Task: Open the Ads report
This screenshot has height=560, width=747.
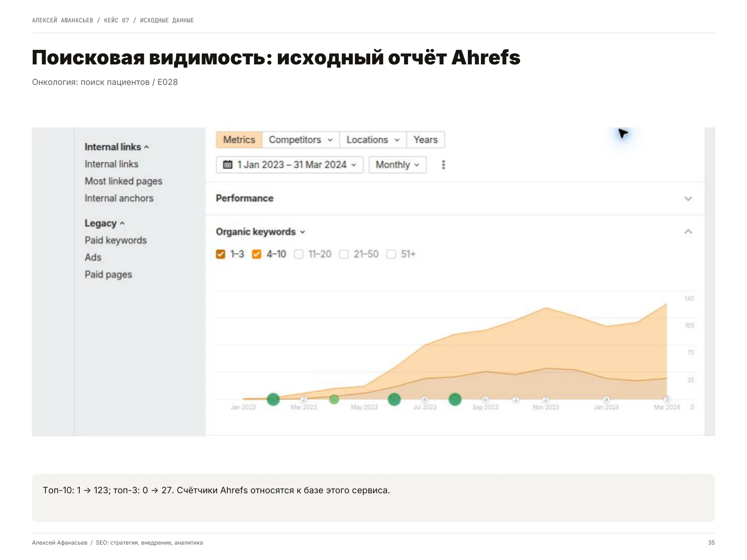Action: (93, 258)
